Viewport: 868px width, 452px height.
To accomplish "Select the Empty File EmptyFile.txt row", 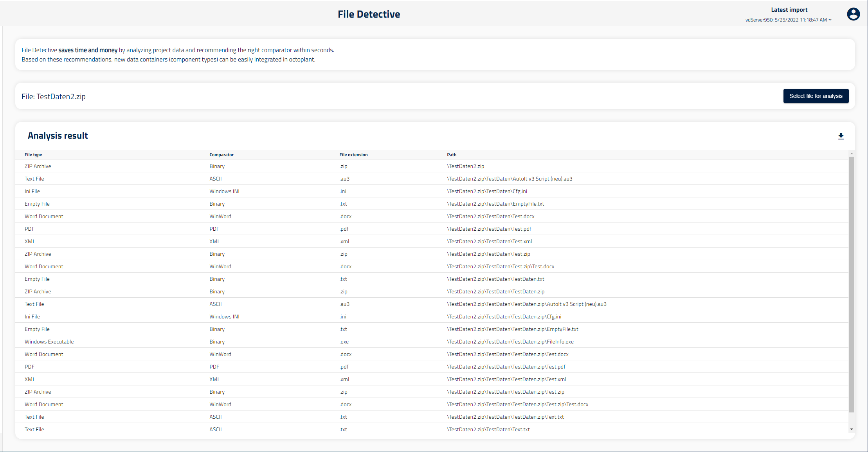I will point(235,204).
